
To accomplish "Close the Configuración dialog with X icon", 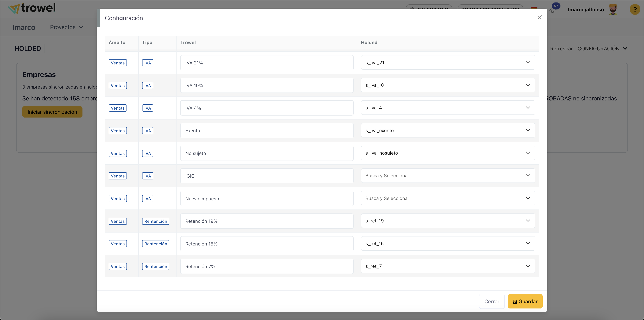I will tap(539, 17).
